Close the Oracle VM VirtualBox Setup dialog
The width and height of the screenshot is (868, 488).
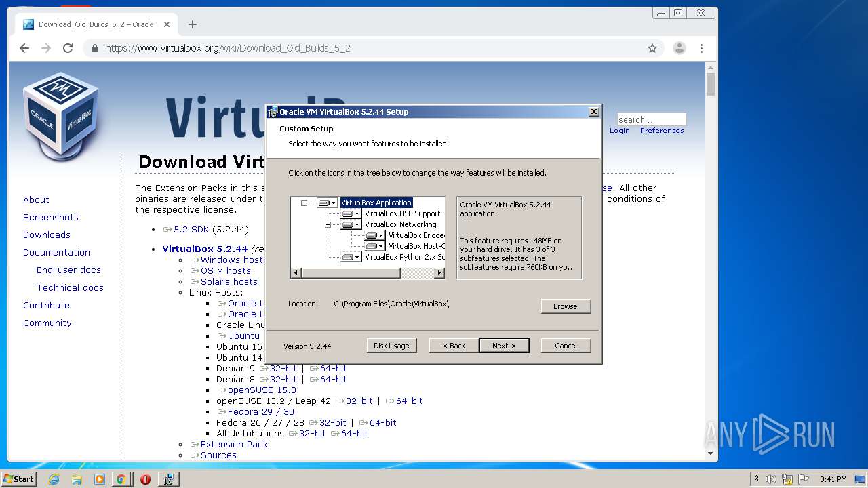(594, 112)
